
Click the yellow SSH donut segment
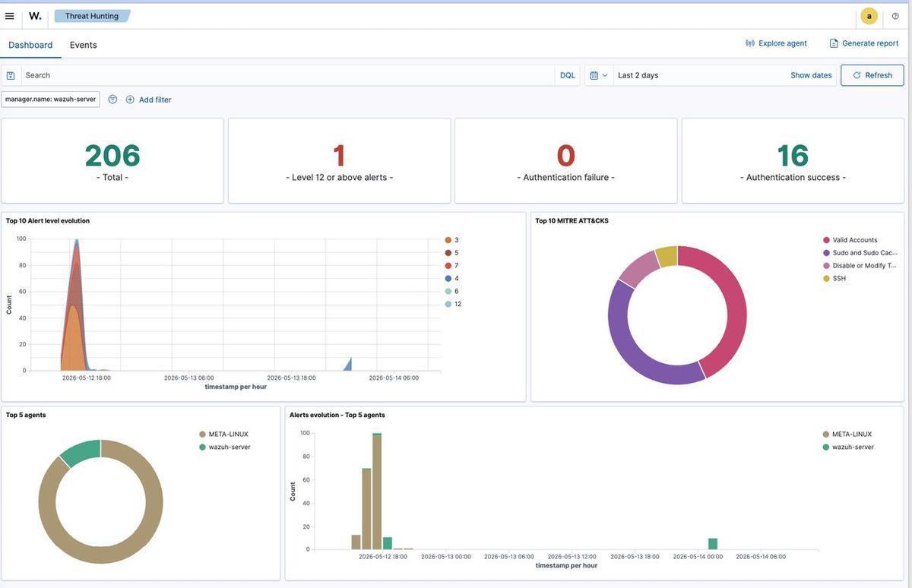666,256
